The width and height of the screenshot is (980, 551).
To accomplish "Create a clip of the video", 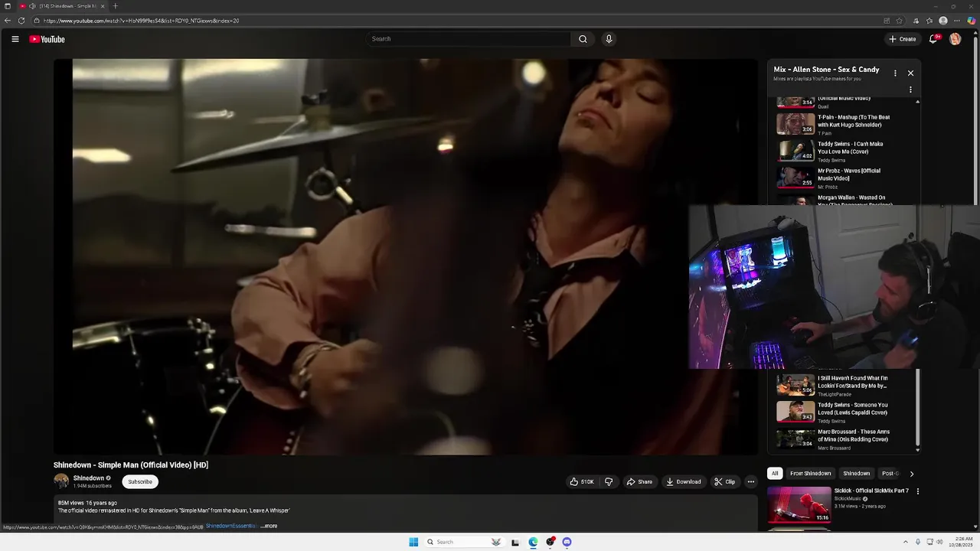I will click(x=724, y=481).
